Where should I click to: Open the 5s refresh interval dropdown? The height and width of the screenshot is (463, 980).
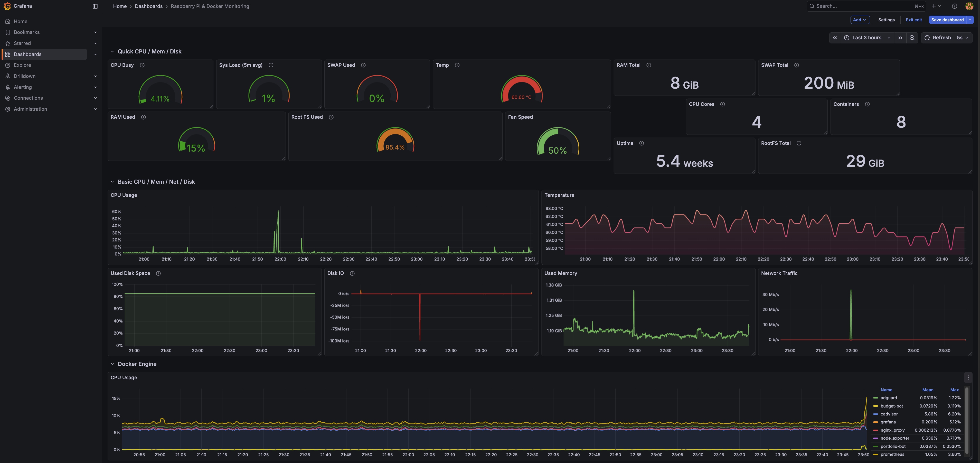(963, 38)
